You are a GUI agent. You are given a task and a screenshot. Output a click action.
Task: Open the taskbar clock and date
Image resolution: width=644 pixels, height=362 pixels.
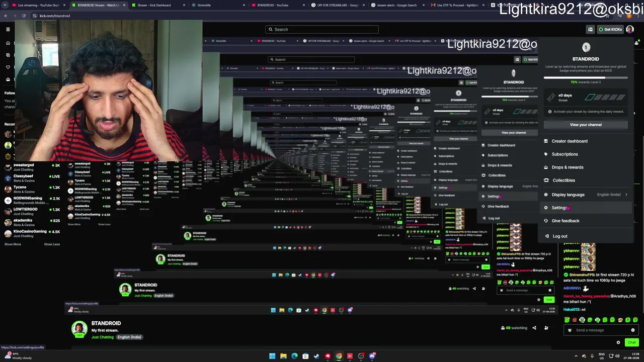(631, 356)
